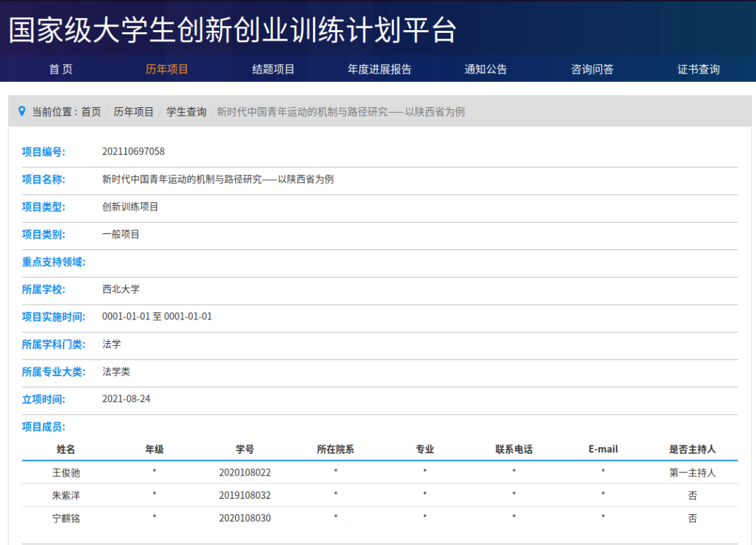Click the project name value text
Viewport: 756px width, 545px height.
pos(218,179)
